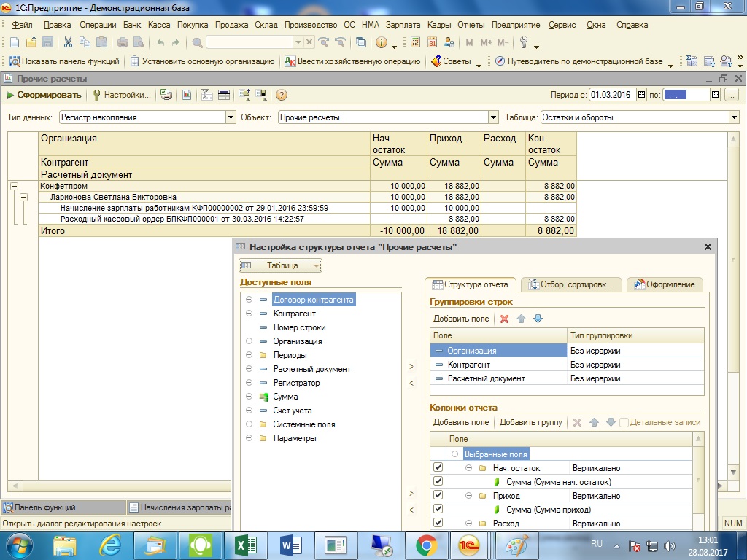Uncheck the Сумма (Сумма приход) checkbox

tap(438, 510)
